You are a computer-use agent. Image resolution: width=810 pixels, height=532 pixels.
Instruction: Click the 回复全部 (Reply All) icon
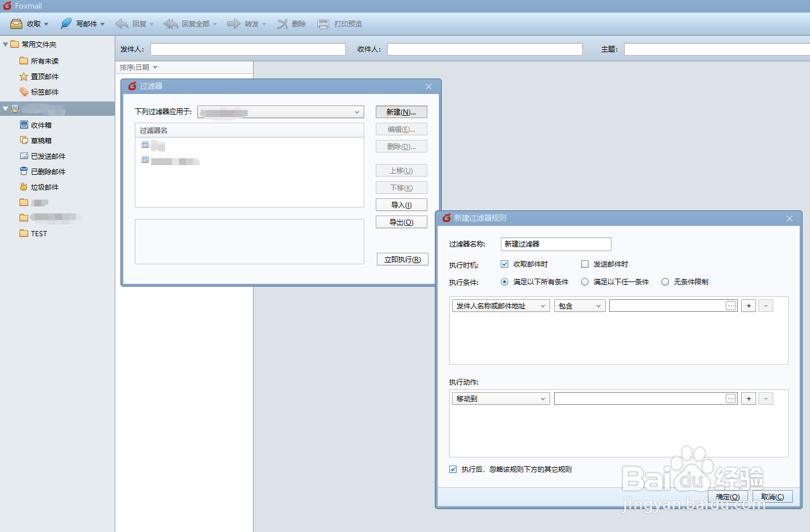(170, 24)
